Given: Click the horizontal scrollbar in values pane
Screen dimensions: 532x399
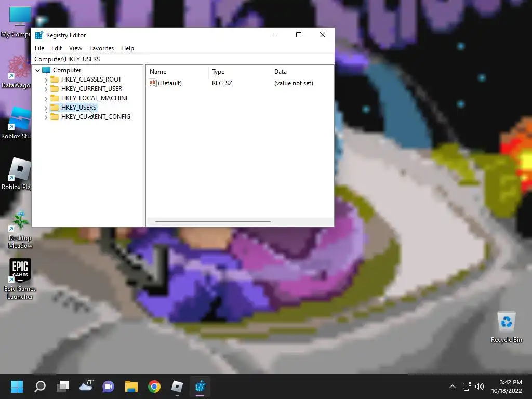Looking at the screenshot, I should (x=212, y=222).
